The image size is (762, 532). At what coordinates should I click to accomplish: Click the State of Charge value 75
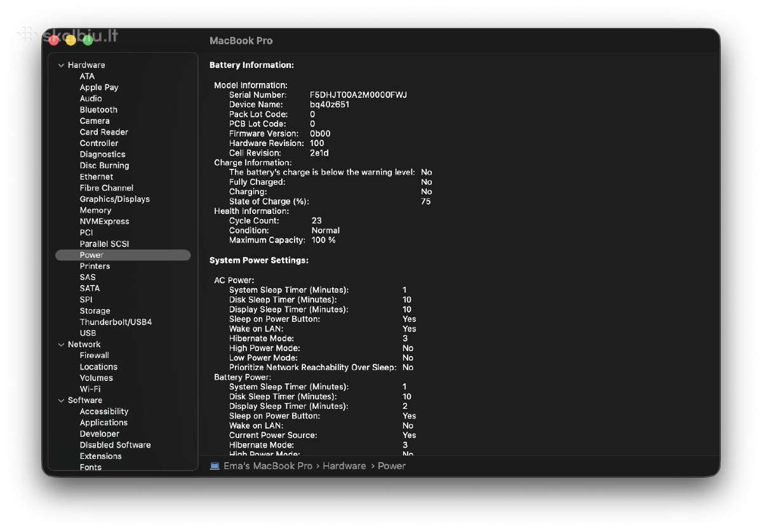coord(425,202)
